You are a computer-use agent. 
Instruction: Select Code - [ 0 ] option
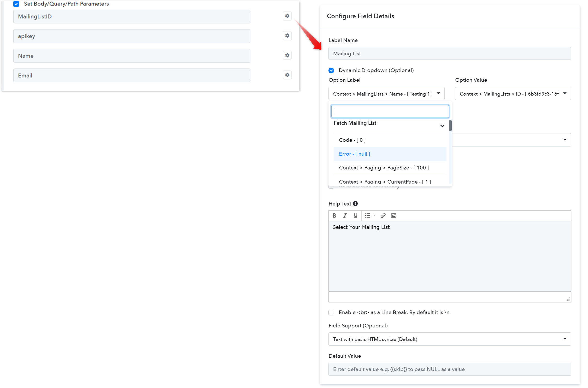tap(390, 140)
